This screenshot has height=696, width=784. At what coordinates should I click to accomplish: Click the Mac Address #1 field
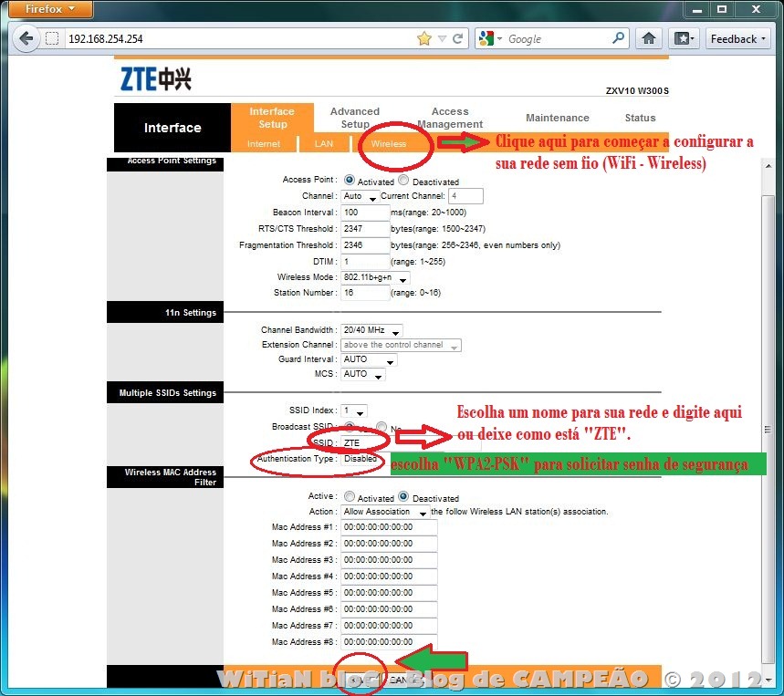tap(389, 527)
